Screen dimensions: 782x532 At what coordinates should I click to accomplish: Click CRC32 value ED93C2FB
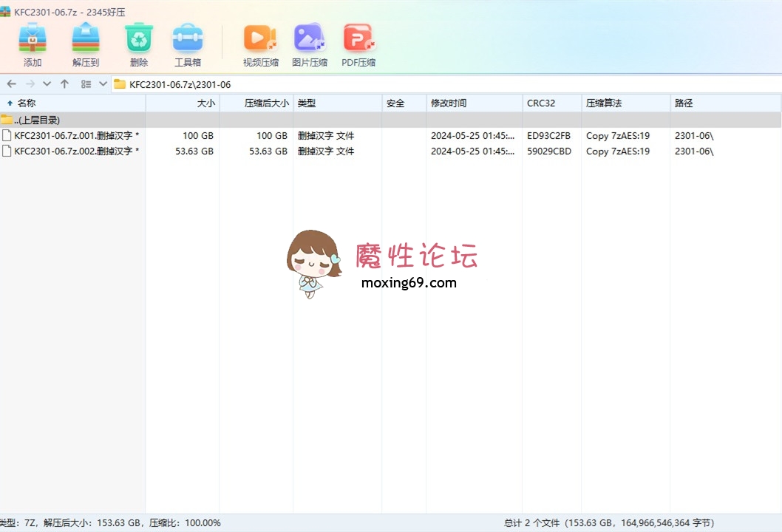[x=548, y=136]
